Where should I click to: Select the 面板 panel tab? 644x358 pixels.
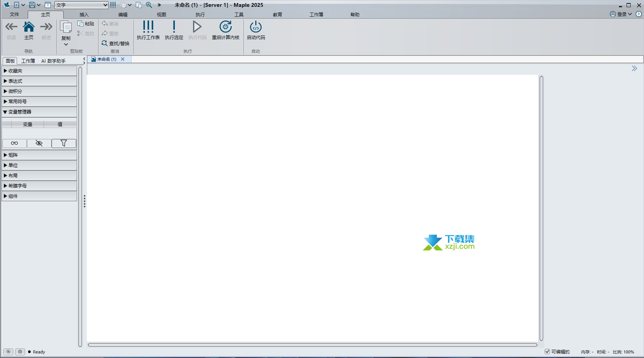tap(10, 61)
